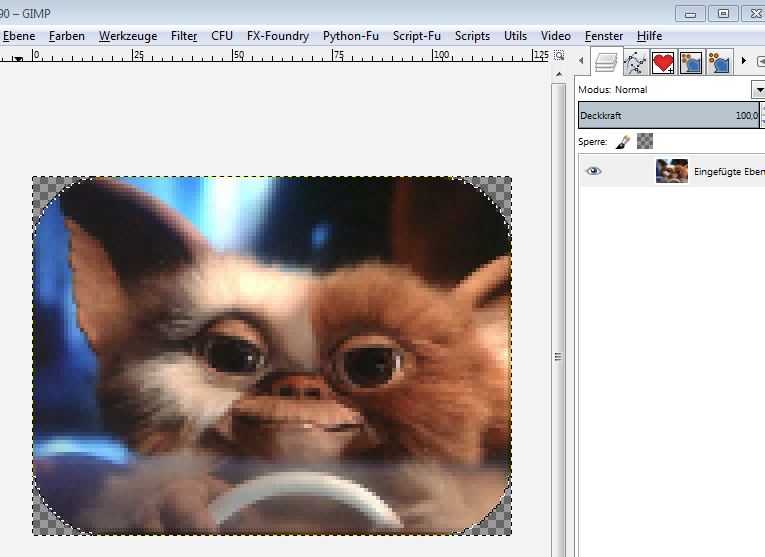Click the vertical scrollbar of the canvas
765x557 pixels.
tap(559, 300)
